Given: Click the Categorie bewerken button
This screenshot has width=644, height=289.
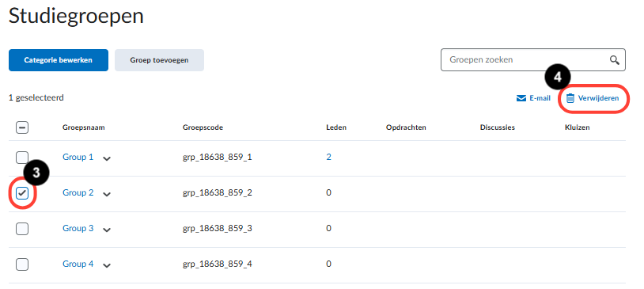Looking at the screenshot, I should pyautogui.click(x=59, y=60).
